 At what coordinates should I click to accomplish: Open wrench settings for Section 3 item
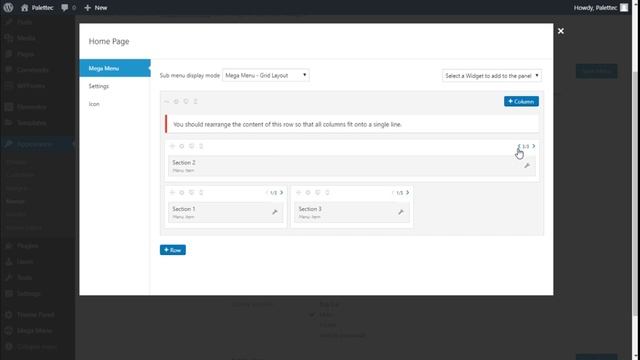coord(401,212)
